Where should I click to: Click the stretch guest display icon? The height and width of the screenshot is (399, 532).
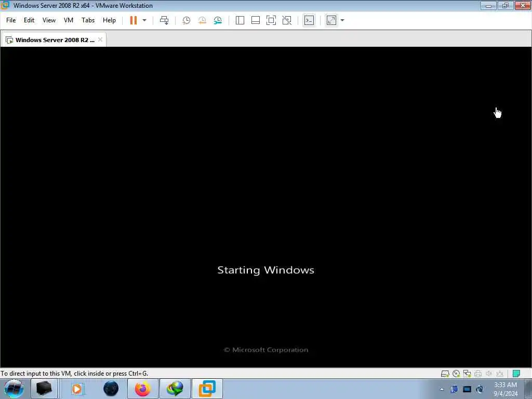[331, 20]
